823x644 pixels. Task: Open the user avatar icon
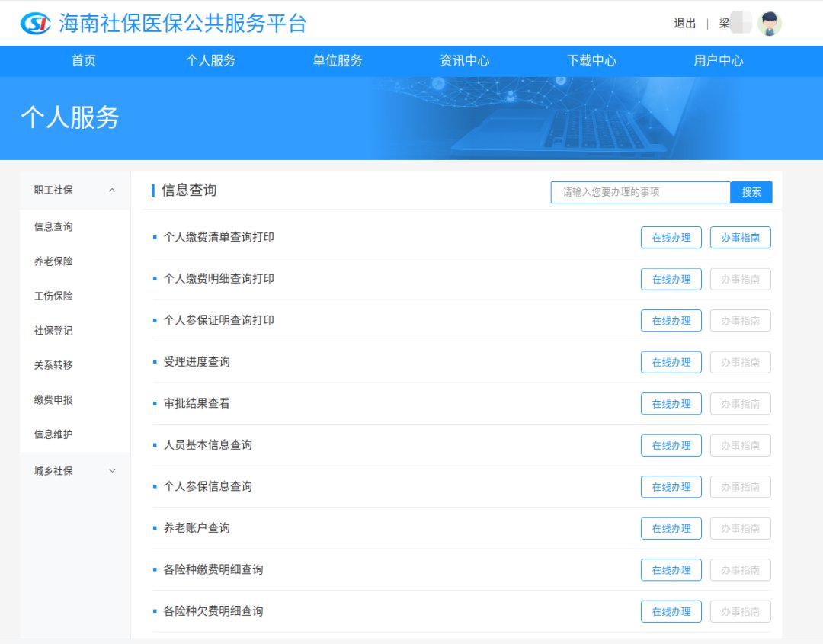pyautogui.click(x=769, y=24)
